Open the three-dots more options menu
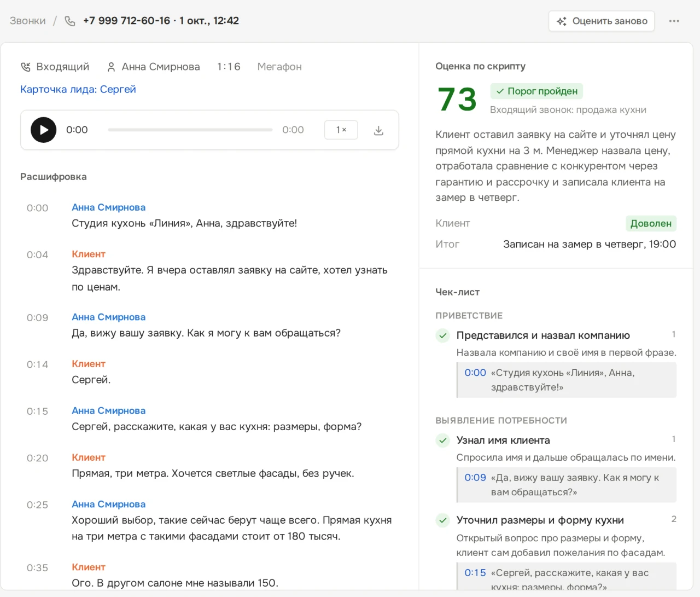 tap(674, 21)
